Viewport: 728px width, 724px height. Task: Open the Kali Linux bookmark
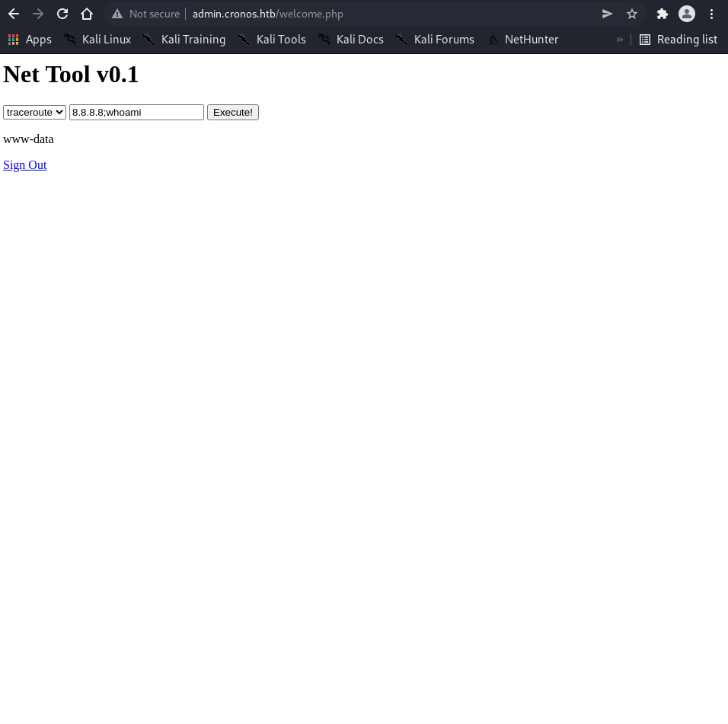point(97,40)
